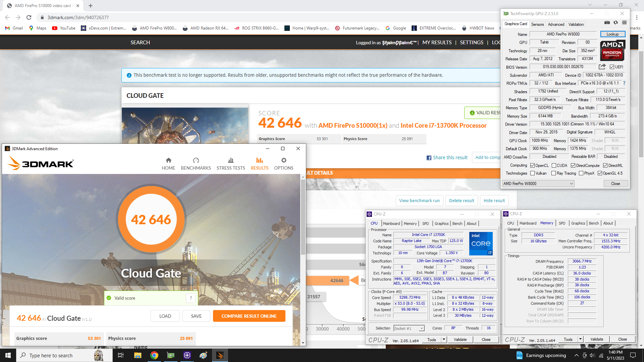Click the GPU-Z refresh icon

click(615, 23)
